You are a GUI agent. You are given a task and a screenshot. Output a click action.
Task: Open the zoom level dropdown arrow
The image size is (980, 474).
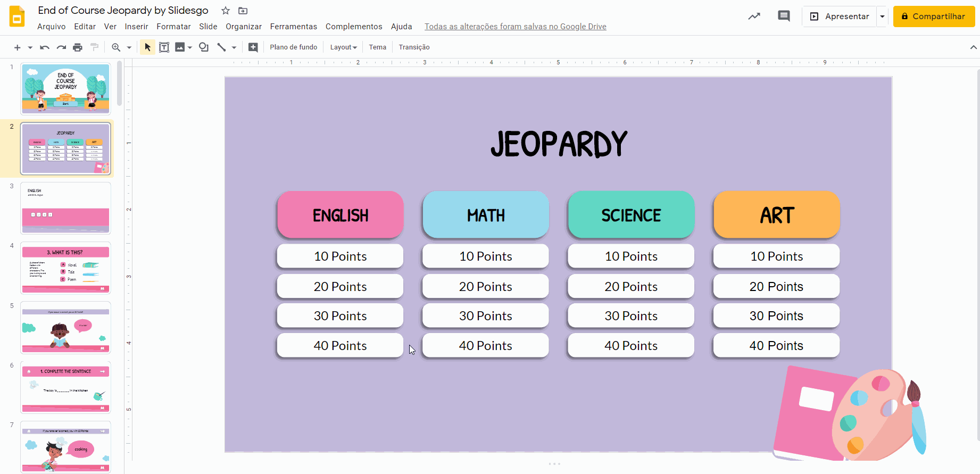click(x=129, y=47)
